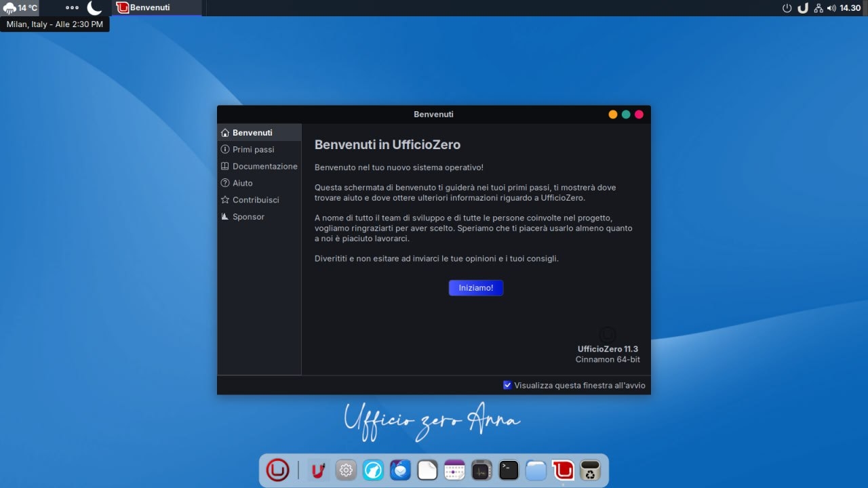868x488 pixels.
Task: Open the UfficioZero main menu in dock
Action: [x=277, y=470]
